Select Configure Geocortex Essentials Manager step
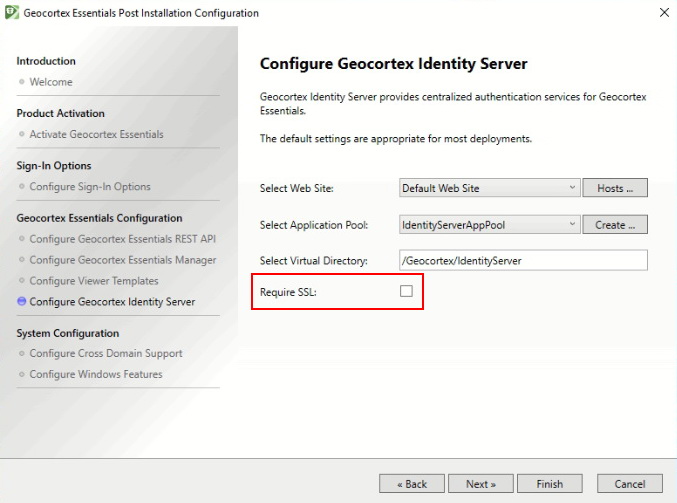 pos(123,260)
